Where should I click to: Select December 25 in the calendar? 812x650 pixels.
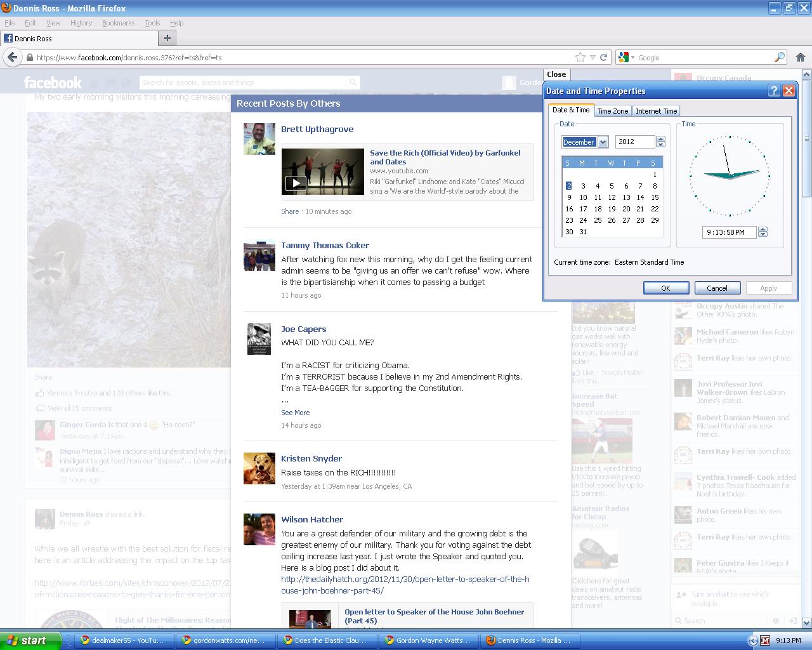point(598,220)
